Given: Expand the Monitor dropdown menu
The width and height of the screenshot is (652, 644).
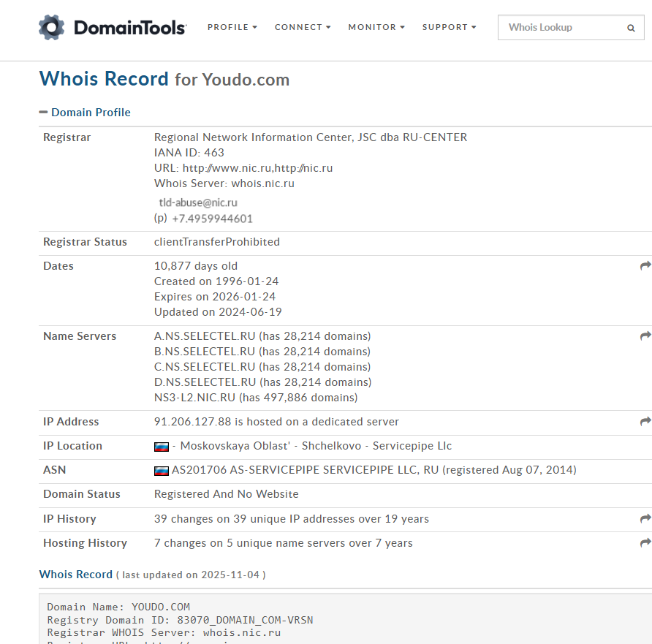Looking at the screenshot, I should pyautogui.click(x=376, y=27).
